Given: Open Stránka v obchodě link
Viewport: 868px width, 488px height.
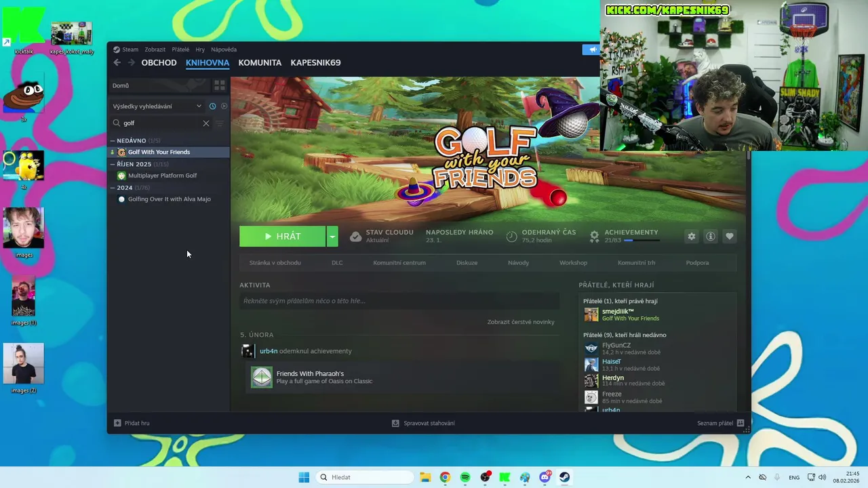Looking at the screenshot, I should [x=275, y=263].
